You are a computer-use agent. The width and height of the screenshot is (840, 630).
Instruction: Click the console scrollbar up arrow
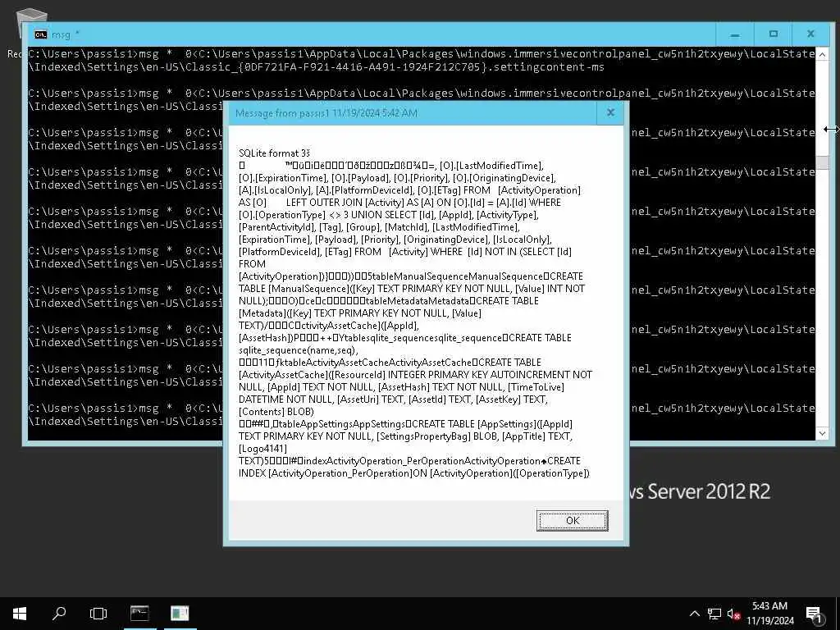tap(822, 54)
